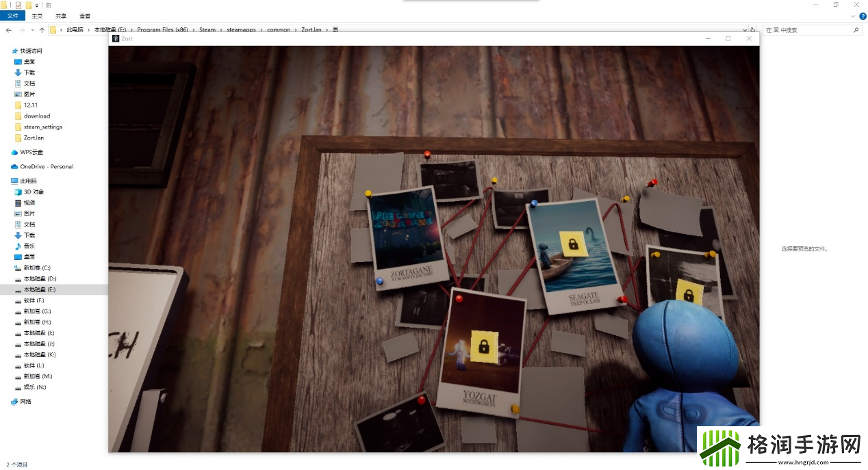Screen dimensions: 868x470
Task: Switch to the 查看 ribbon tab
Action: click(84, 16)
